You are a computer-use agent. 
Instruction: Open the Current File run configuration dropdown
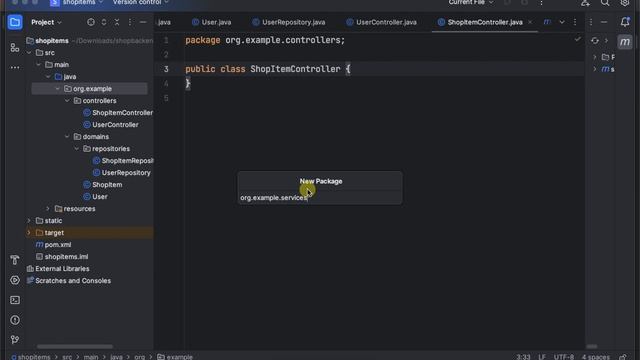[x=471, y=3]
